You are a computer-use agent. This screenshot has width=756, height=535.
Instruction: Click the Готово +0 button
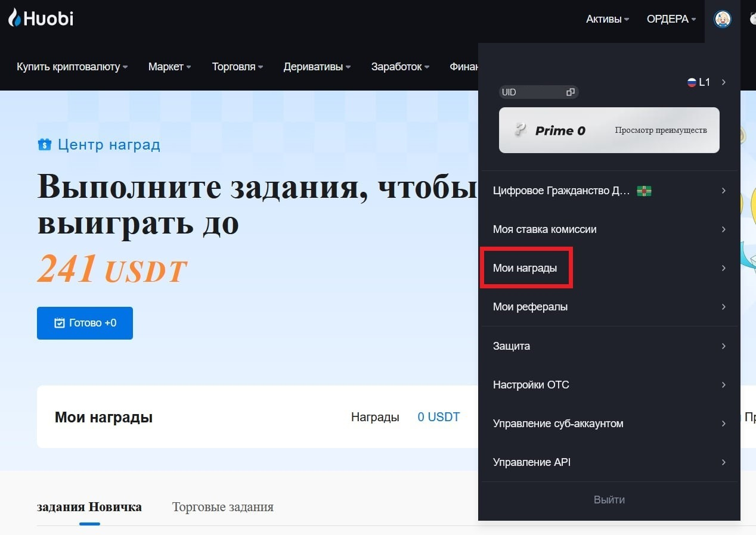[85, 323]
